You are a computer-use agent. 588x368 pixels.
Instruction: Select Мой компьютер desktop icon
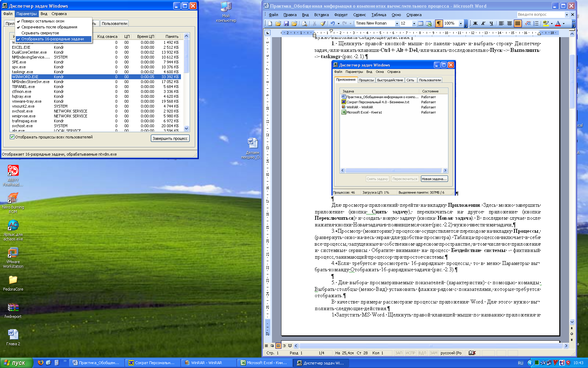pos(226,12)
